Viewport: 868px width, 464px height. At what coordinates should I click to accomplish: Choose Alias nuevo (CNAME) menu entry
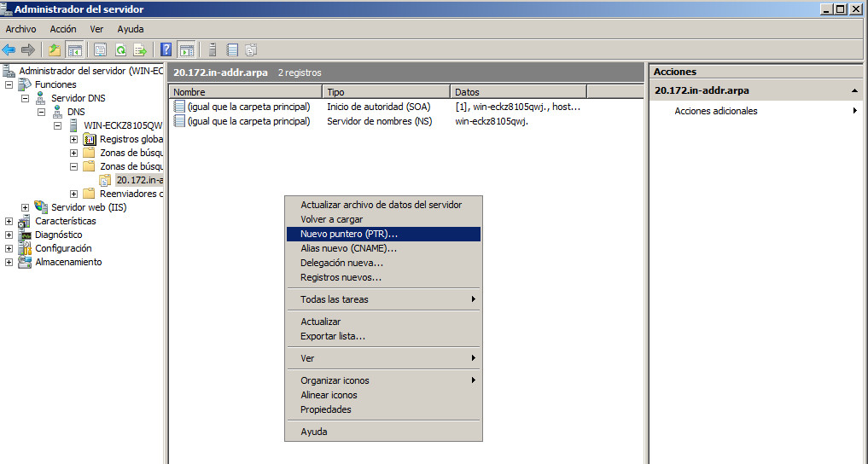click(x=348, y=248)
